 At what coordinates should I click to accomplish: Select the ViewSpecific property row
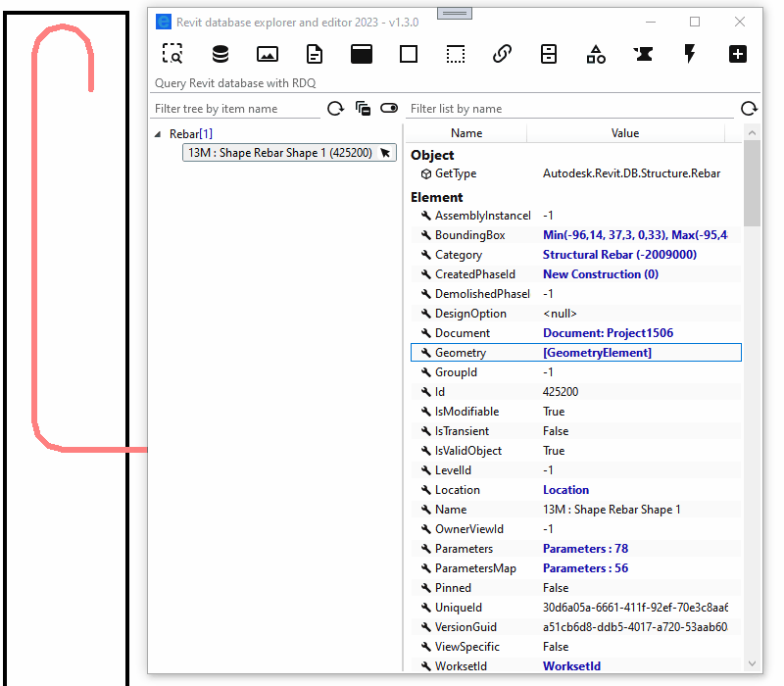[x=575, y=647]
